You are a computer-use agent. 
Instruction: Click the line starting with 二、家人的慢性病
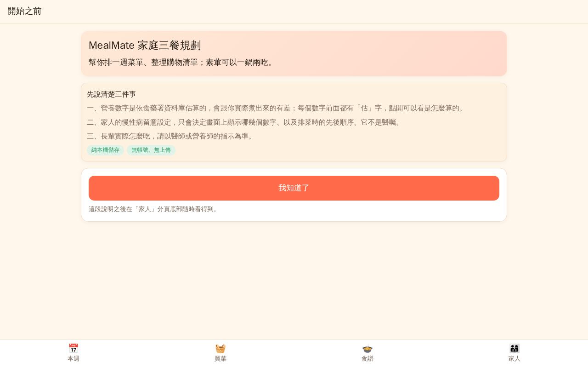click(x=245, y=122)
